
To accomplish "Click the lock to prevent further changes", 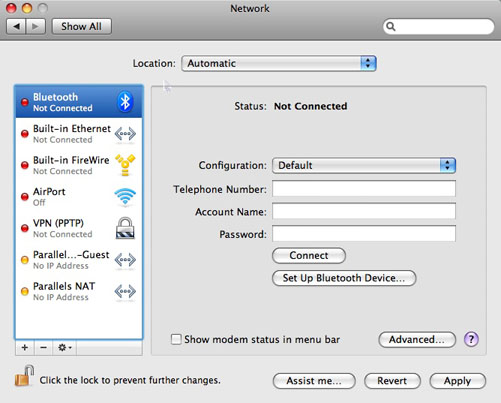I will tap(24, 376).
